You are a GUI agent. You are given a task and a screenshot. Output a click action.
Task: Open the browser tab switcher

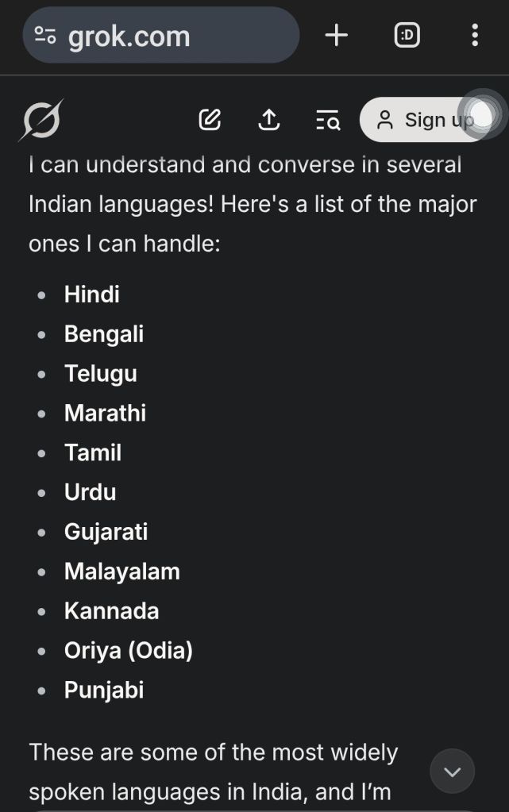[x=407, y=35]
